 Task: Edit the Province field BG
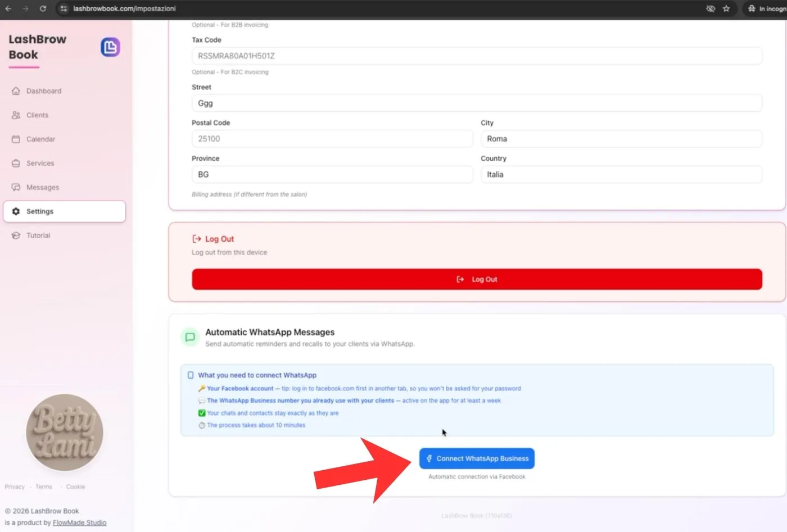click(332, 175)
